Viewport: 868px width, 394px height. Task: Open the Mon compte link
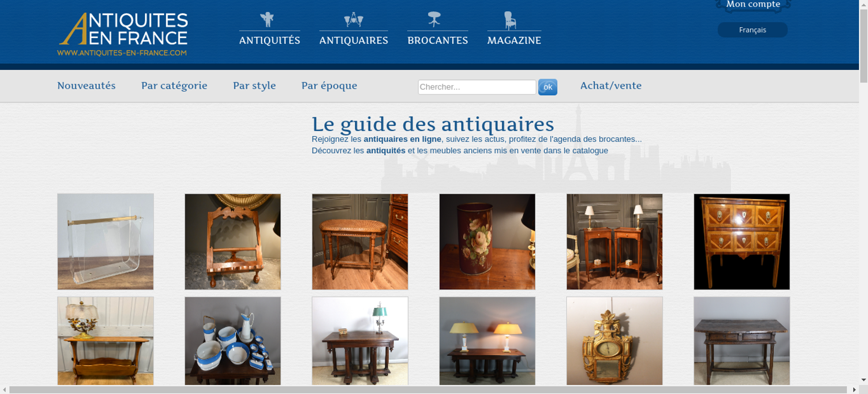point(753,4)
